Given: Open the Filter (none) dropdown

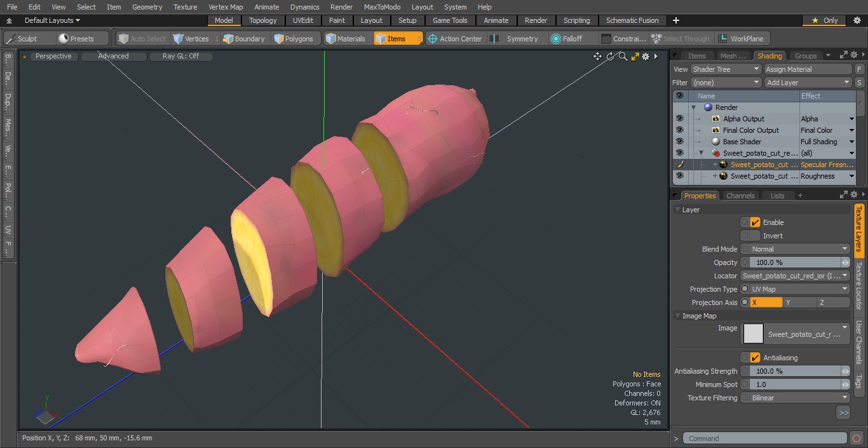Looking at the screenshot, I should pos(726,83).
